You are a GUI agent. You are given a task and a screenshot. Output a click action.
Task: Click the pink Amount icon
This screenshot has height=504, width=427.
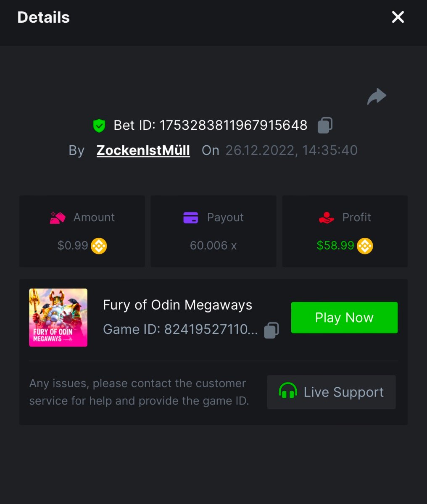[x=58, y=218]
